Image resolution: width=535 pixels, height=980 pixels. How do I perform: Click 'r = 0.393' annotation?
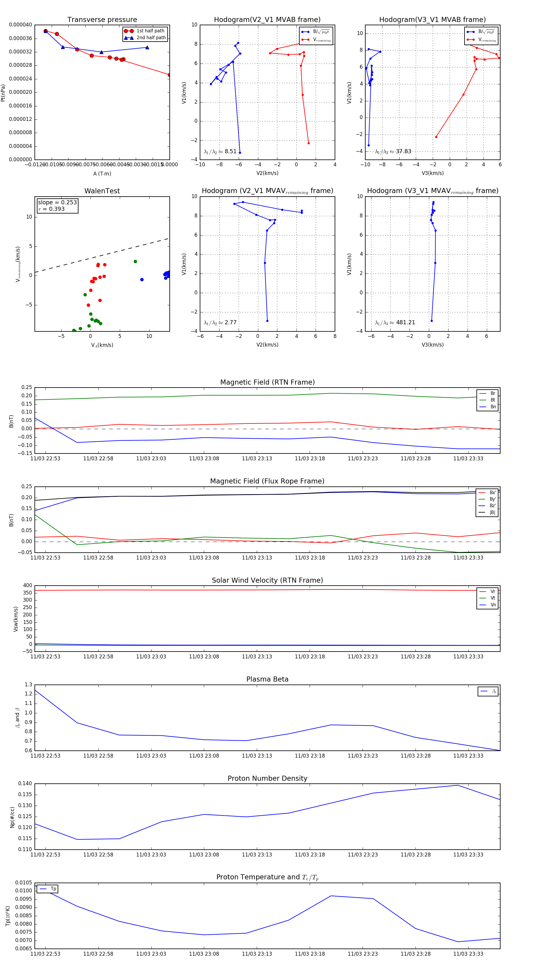click(51, 209)
